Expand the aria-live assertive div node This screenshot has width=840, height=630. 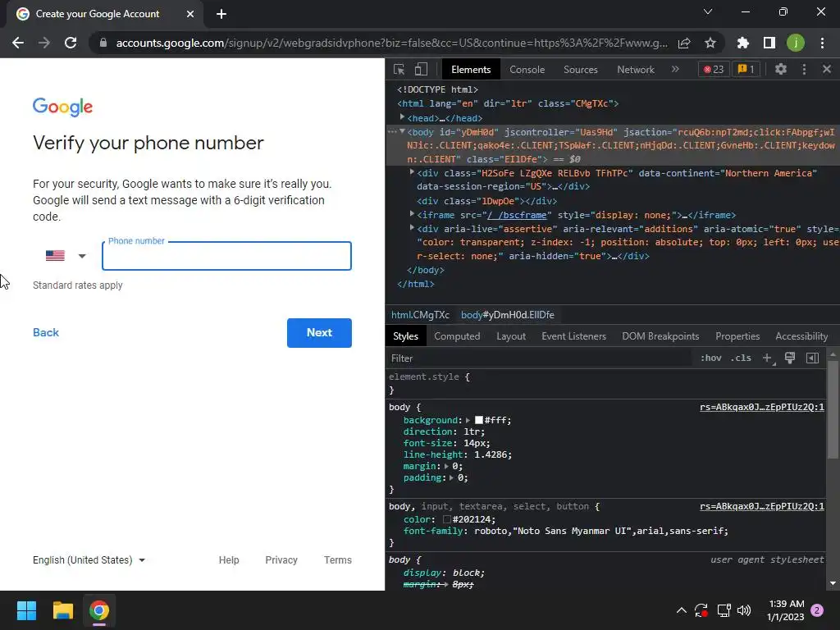412,228
